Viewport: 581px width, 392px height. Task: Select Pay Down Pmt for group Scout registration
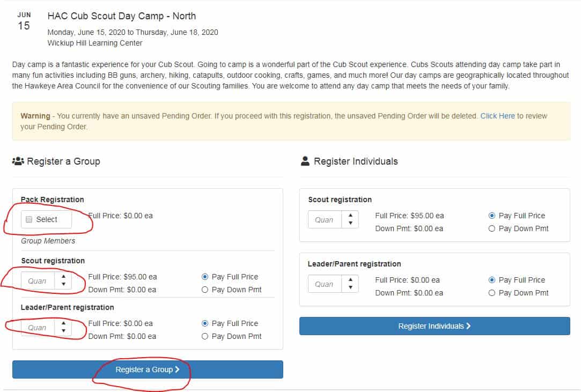tap(204, 290)
